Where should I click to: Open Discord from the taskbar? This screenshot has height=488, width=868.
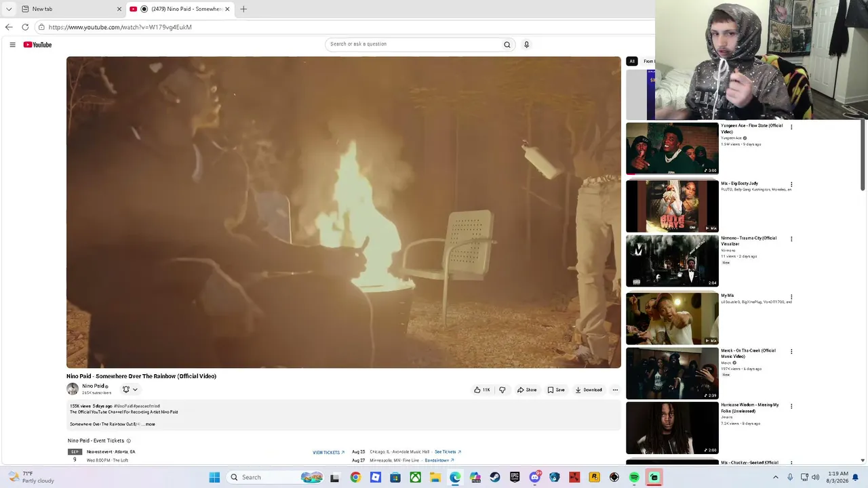pyautogui.click(x=535, y=477)
